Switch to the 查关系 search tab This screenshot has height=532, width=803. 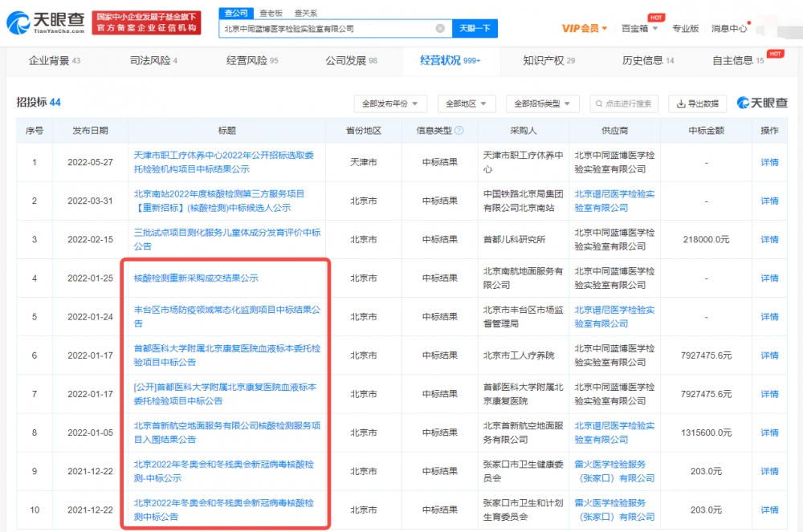tap(306, 14)
